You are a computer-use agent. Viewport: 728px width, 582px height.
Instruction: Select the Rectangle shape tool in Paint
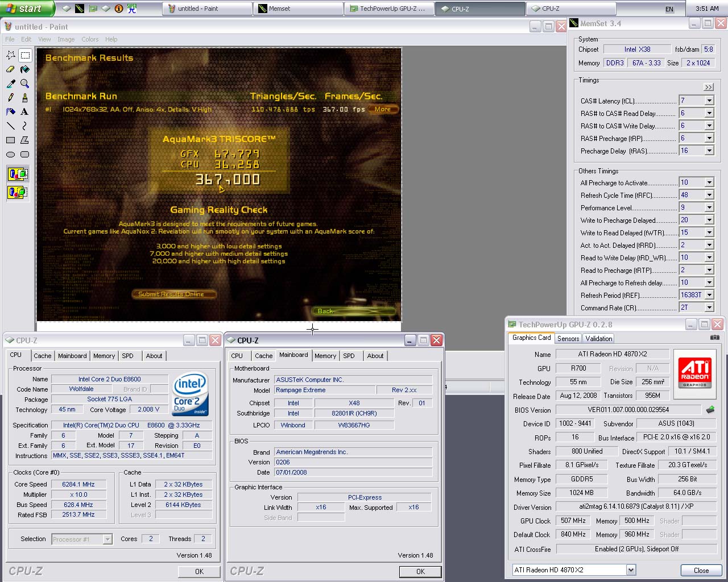click(11, 140)
